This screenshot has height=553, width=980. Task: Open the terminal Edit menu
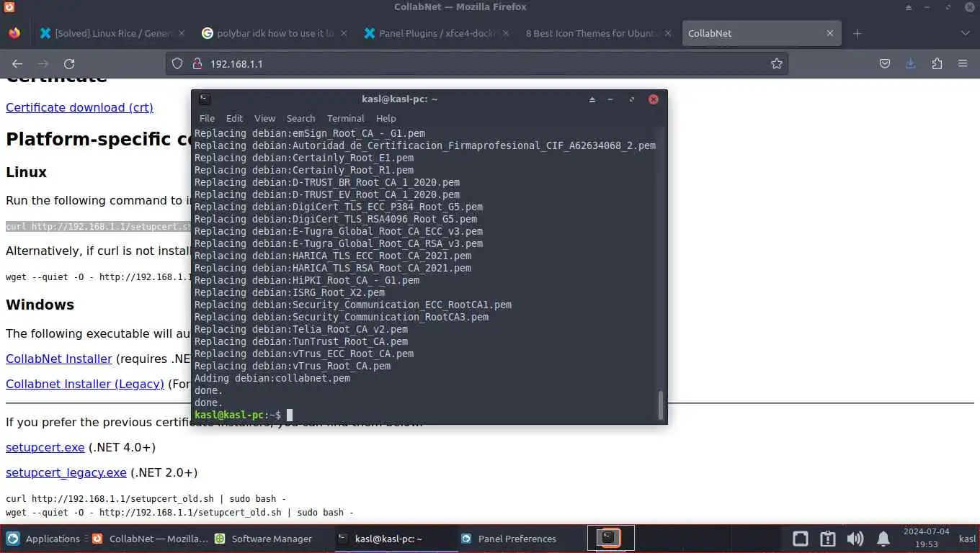tap(234, 118)
